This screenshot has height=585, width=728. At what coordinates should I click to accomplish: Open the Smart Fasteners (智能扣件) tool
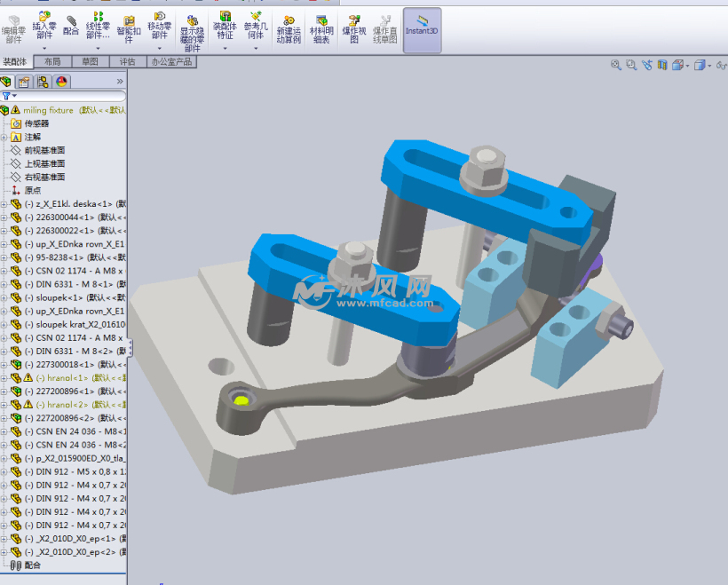[129, 28]
